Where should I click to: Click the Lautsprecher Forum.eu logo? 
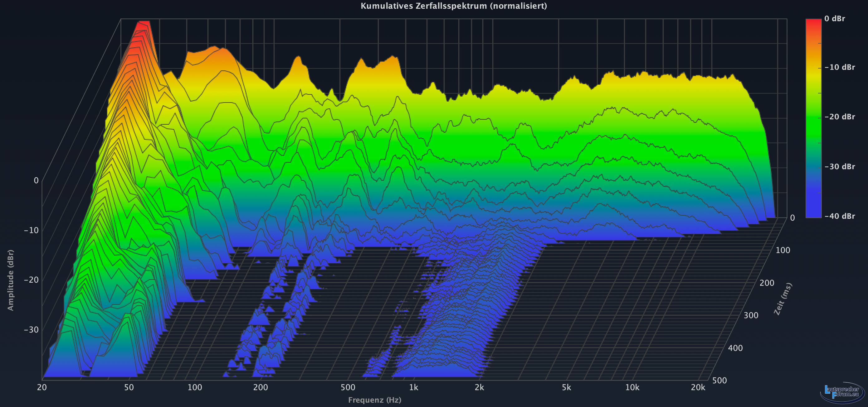click(x=842, y=392)
